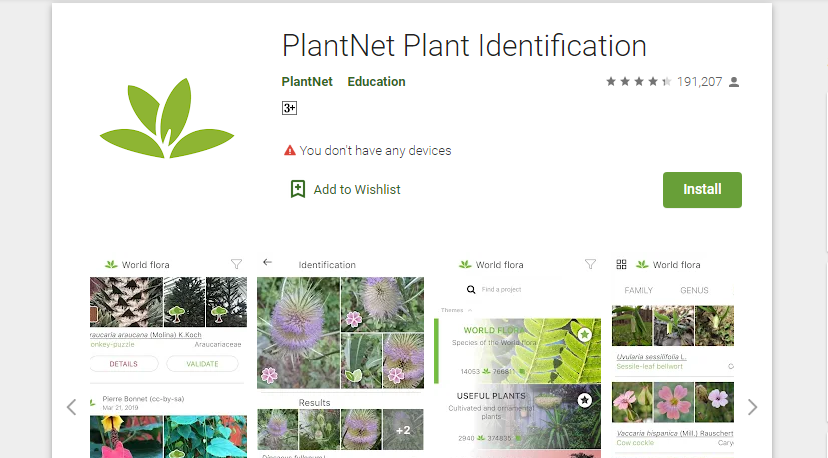Open the Family and Genus screenshot

[673, 357]
